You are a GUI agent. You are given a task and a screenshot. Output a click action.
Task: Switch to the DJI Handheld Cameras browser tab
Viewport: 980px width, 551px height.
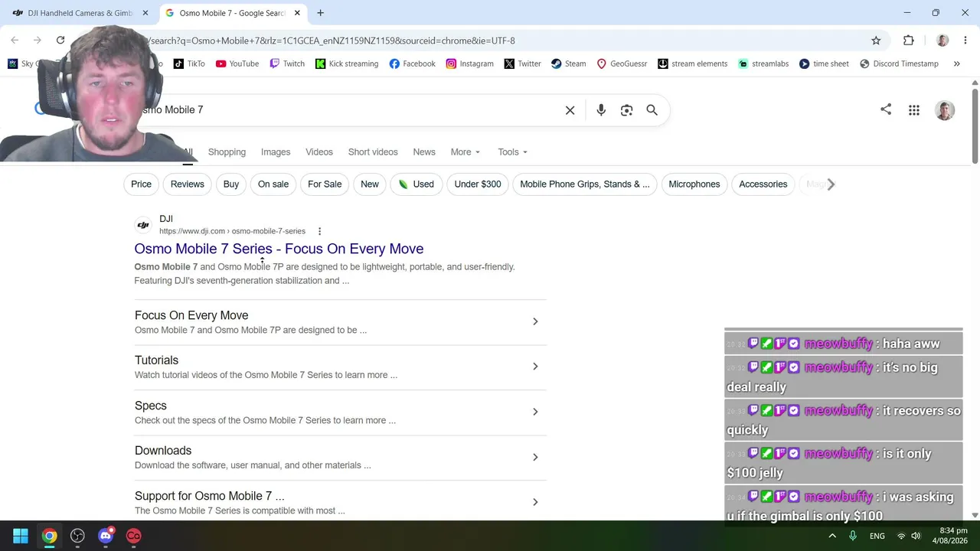(x=80, y=13)
